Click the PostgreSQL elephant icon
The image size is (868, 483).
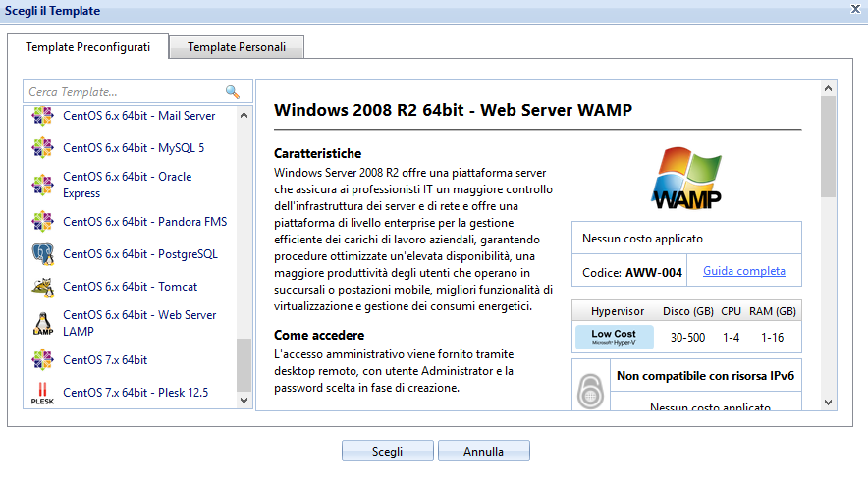click(42, 254)
